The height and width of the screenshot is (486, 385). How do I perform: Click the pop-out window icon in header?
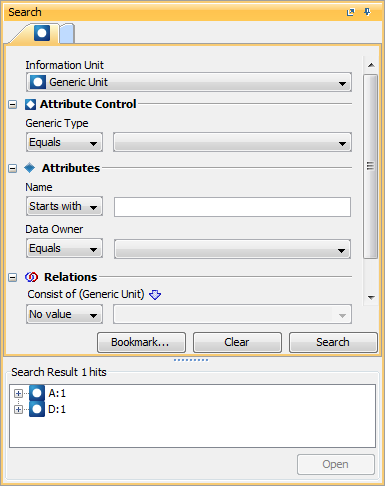pos(350,13)
